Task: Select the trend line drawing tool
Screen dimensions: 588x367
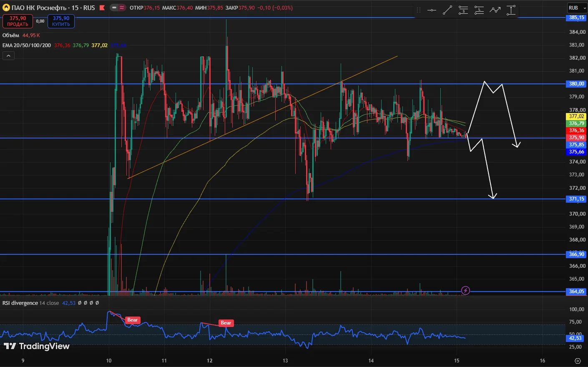Action: click(447, 10)
